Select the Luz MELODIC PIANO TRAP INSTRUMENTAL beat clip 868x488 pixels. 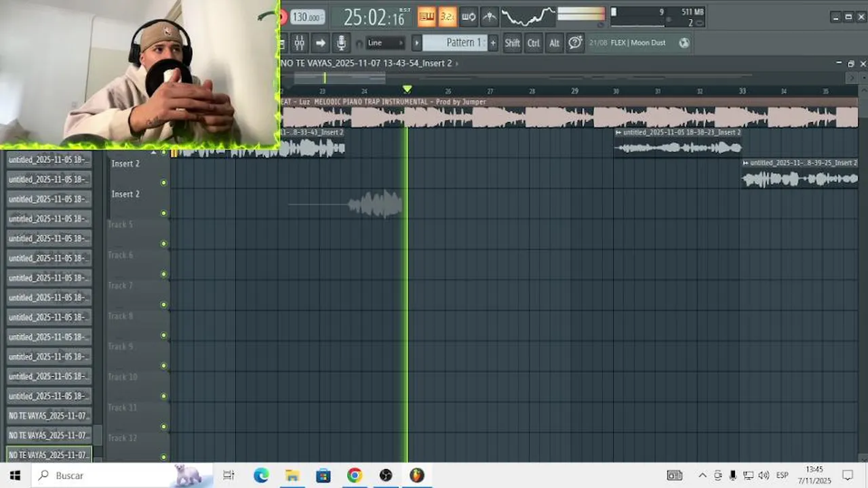click(x=570, y=113)
